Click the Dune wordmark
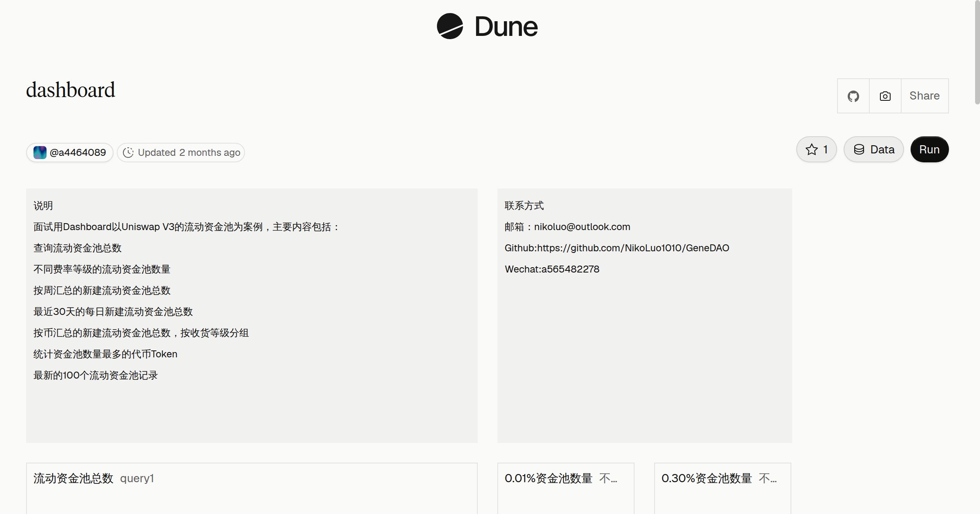980x514 pixels. point(506,27)
